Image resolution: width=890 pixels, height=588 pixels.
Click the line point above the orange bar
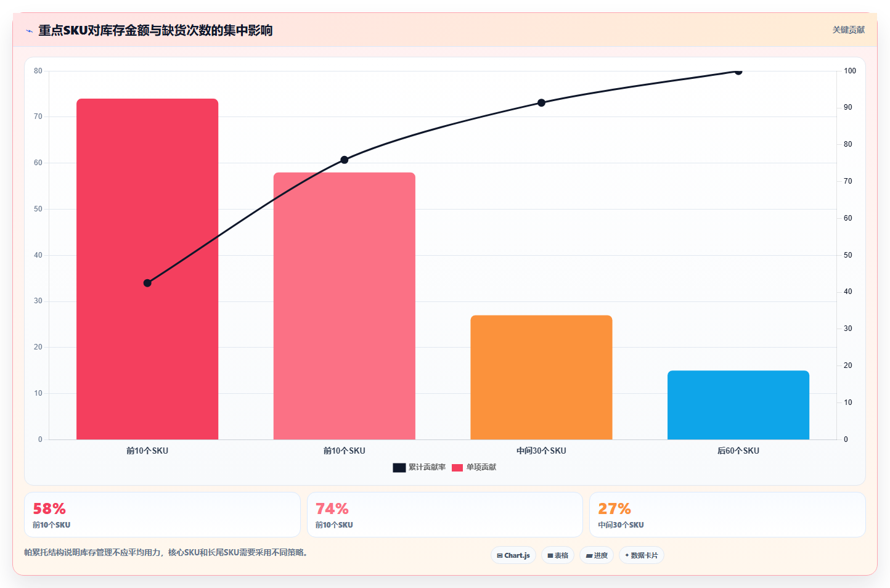pyautogui.click(x=541, y=102)
